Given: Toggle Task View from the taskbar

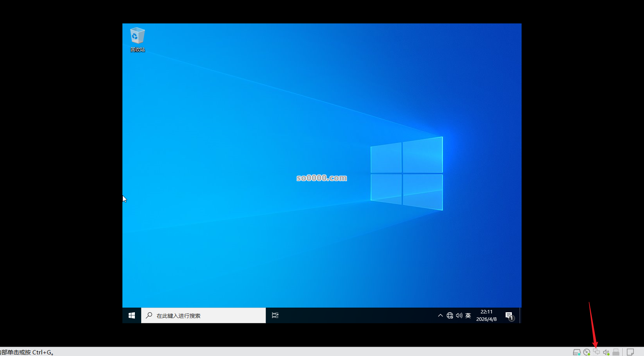Looking at the screenshot, I should point(275,315).
